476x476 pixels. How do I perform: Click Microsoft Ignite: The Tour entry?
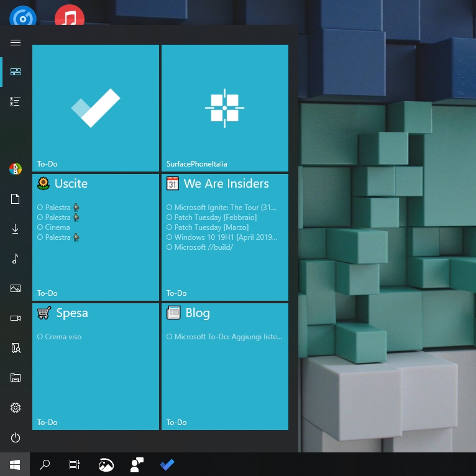[x=222, y=208]
